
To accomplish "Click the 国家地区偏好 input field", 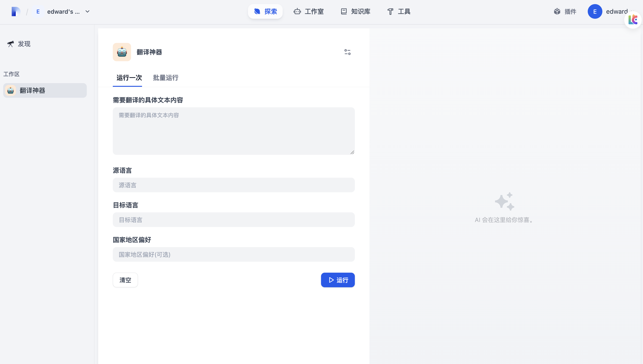I will pos(234,254).
